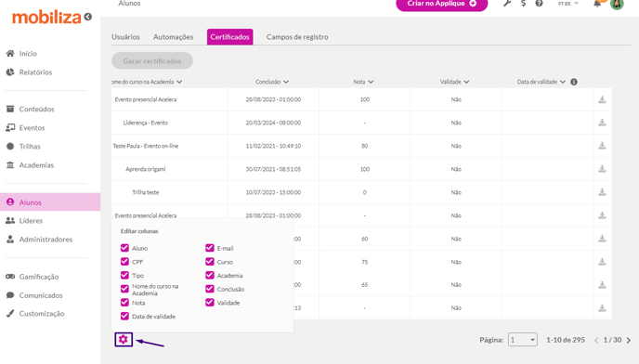Click the info icon beside Data de validade
The height and width of the screenshot is (364, 639).
point(574,82)
